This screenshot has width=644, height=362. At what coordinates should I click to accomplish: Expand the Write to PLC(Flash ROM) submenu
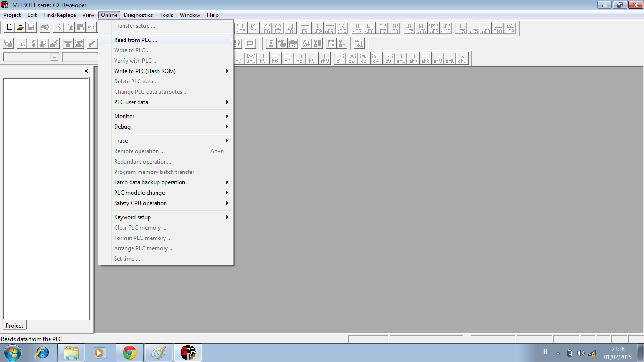coord(166,71)
